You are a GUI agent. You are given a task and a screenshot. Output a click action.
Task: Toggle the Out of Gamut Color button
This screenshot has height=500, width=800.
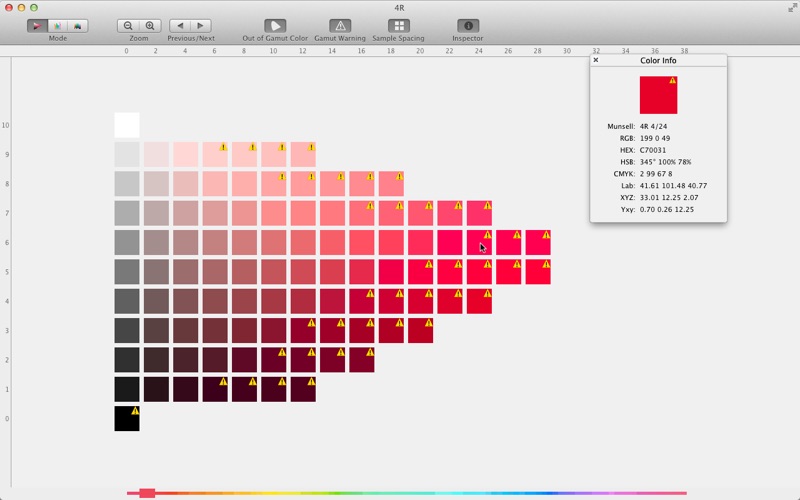(x=275, y=26)
